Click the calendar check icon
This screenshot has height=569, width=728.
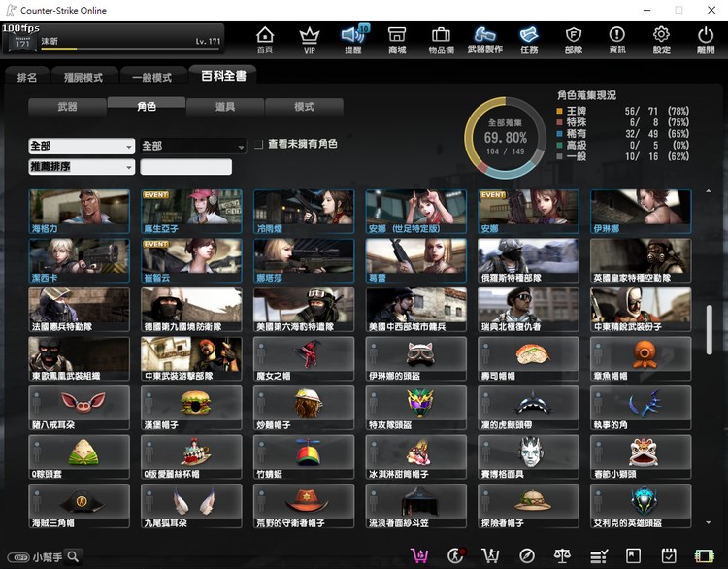click(669, 555)
